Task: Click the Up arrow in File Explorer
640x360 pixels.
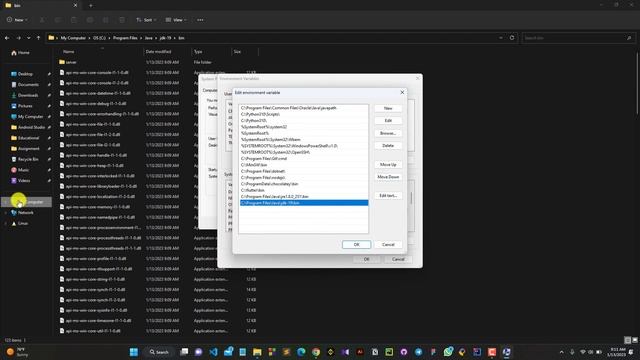Action: [x=38, y=38]
